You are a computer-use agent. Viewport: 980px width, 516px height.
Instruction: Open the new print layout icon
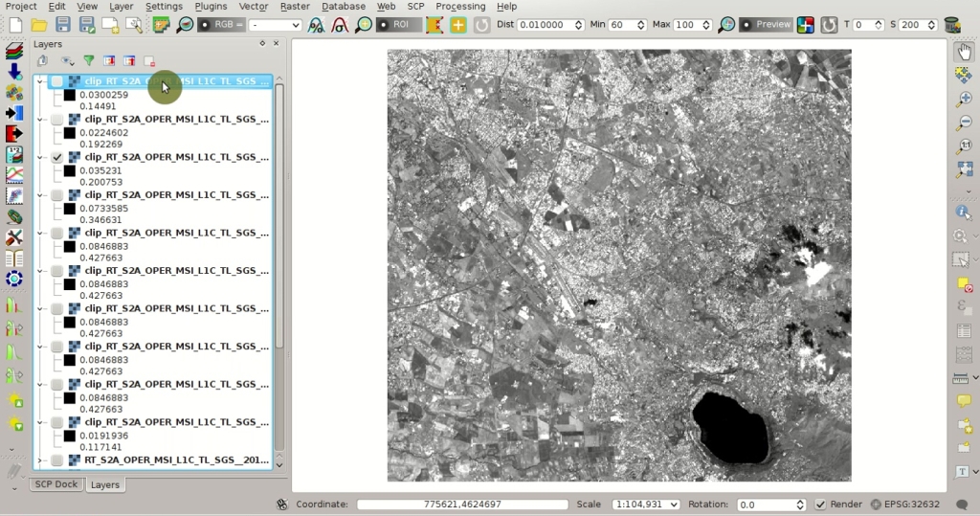pyautogui.click(x=111, y=25)
